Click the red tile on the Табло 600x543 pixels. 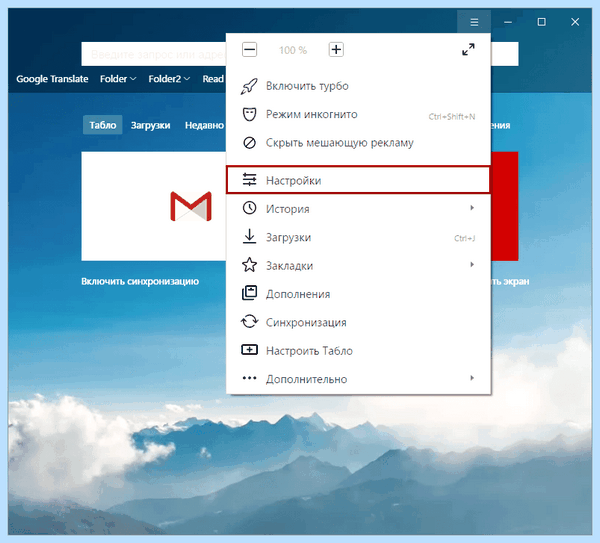[x=504, y=206]
